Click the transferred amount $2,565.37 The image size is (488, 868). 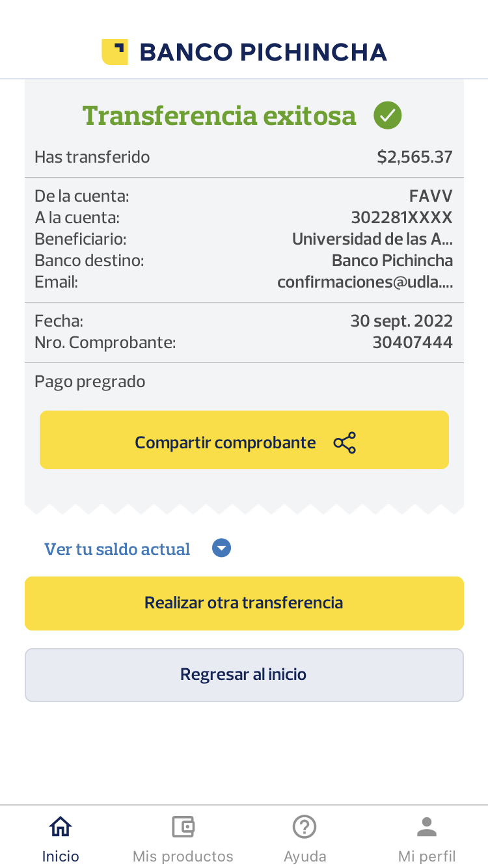point(414,157)
